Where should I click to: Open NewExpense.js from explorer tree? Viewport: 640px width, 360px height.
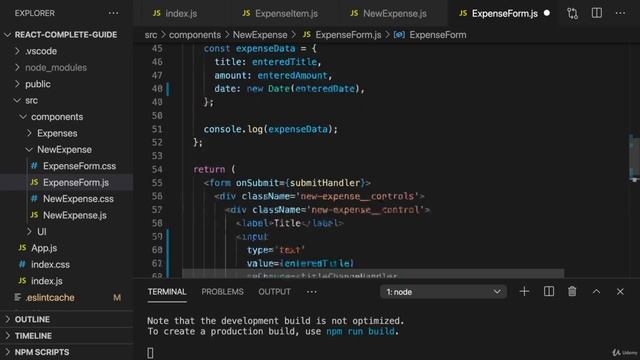75,215
